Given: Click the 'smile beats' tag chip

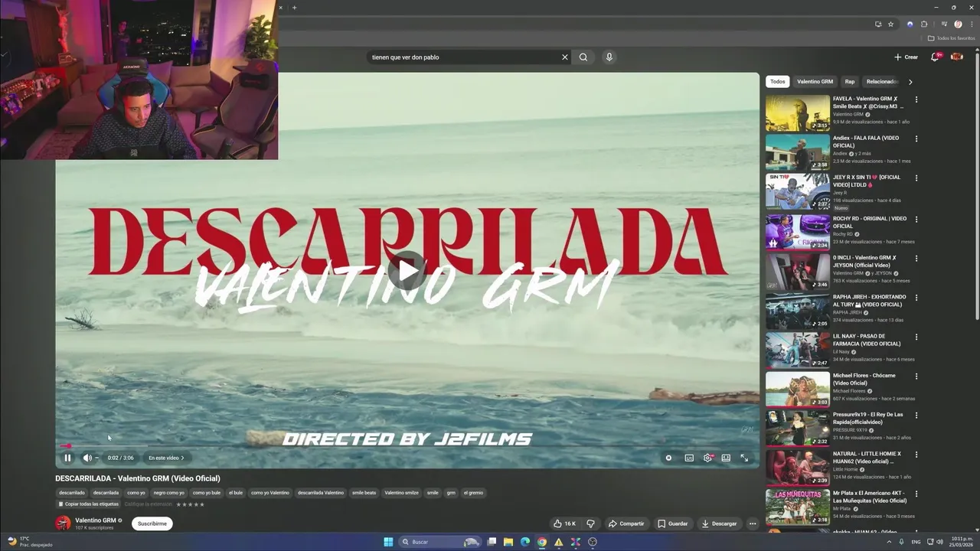Looking at the screenshot, I should tap(364, 493).
